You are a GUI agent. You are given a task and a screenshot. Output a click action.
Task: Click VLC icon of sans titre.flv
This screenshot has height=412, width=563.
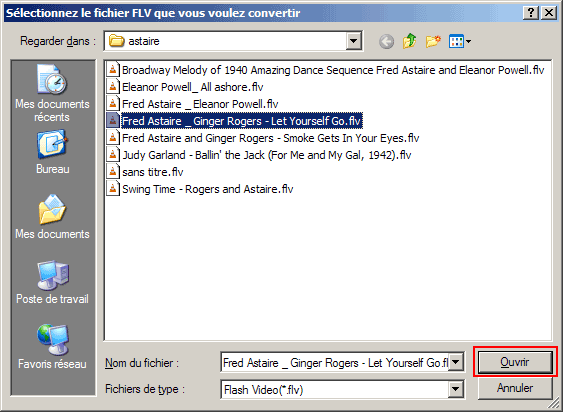click(113, 172)
